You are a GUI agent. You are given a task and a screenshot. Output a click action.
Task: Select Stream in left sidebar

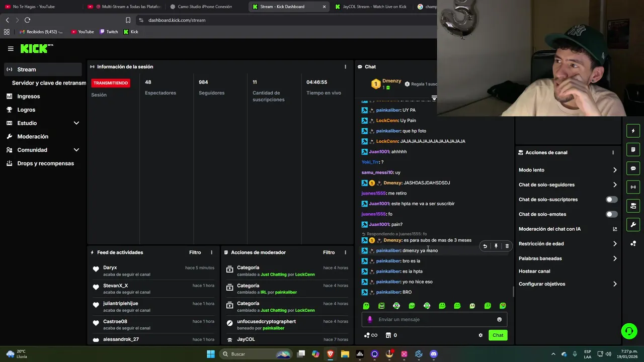coord(43,69)
